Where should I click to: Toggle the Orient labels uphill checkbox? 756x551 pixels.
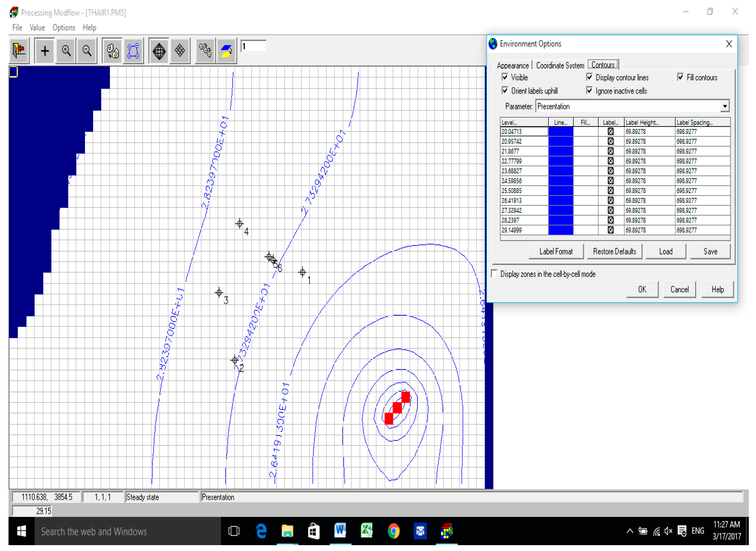point(504,91)
